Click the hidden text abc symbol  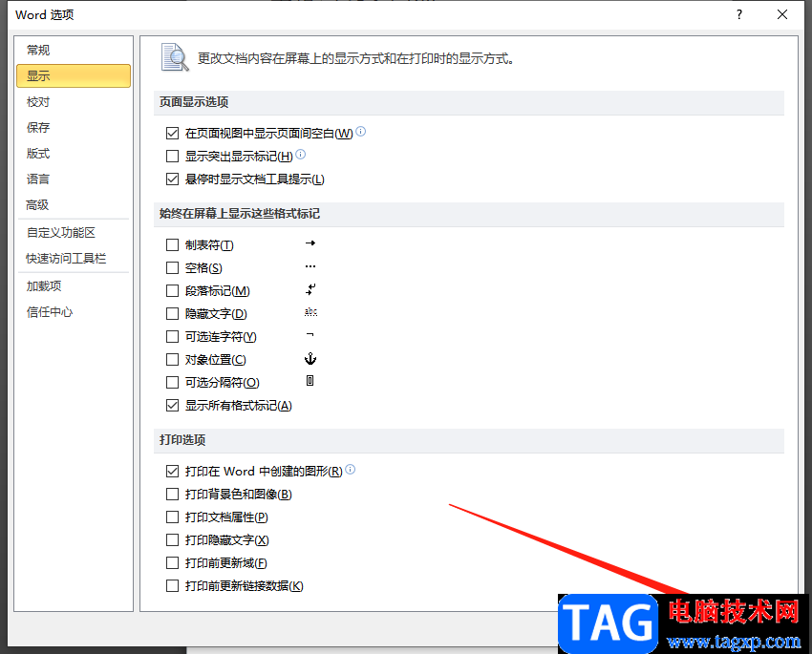point(310,312)
